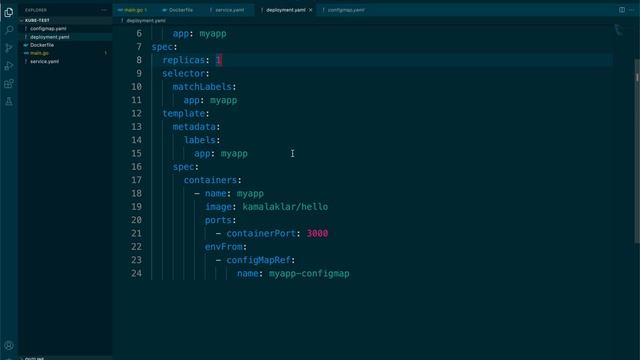Viewport: 640px width, 360px height.
Task: Click the minimap code preview
Action: tap(619, 30)
